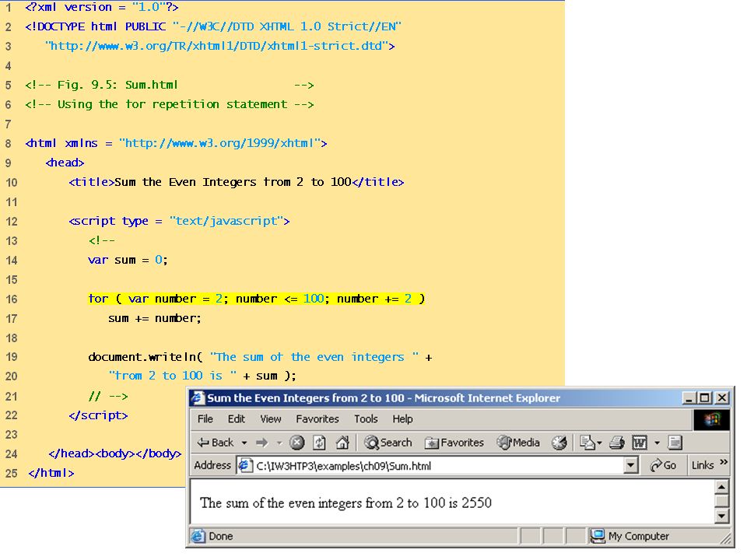Viewport: 747px width, 560px height.
Task: Click the output text ending in 2550
Action: click(345, 503)
